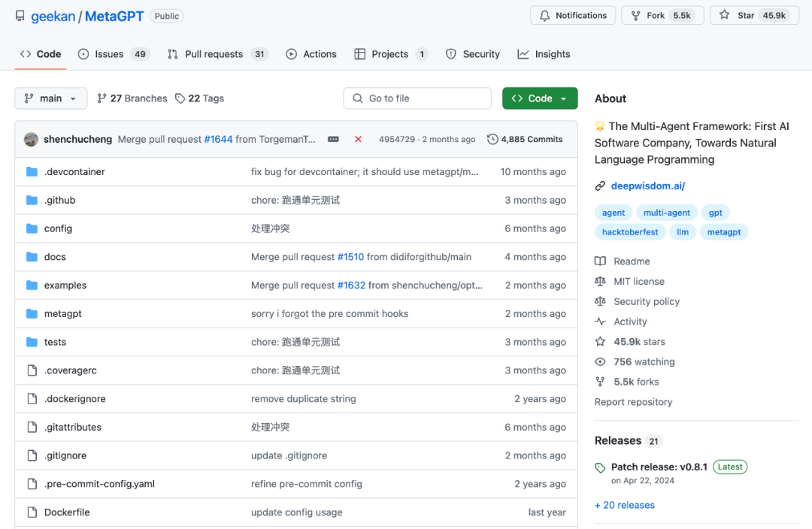Open pull request #1644 link

pos(219,139)
